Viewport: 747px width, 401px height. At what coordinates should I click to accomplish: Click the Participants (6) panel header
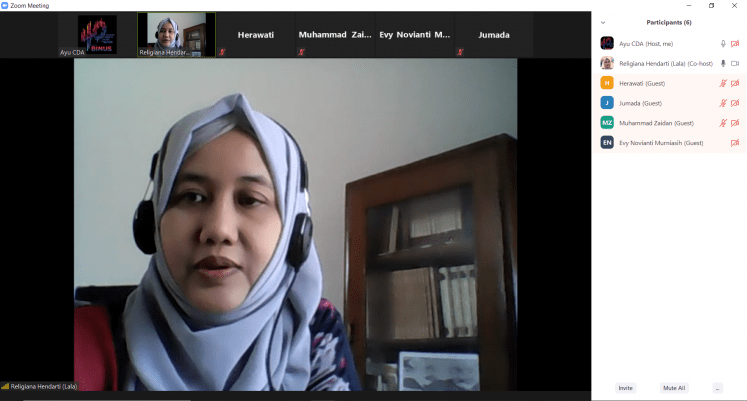669,22
